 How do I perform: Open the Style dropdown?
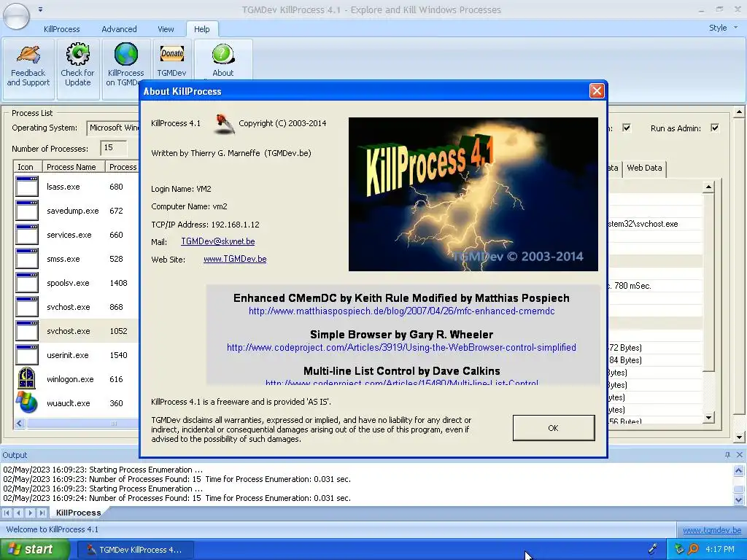723,28
